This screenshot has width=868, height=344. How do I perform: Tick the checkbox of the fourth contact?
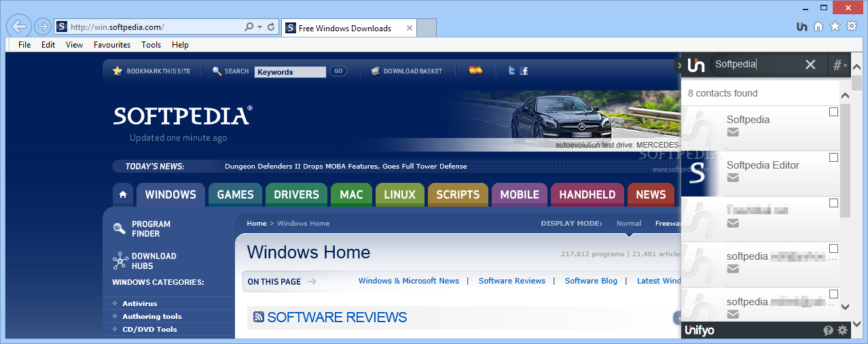(833, 249)
